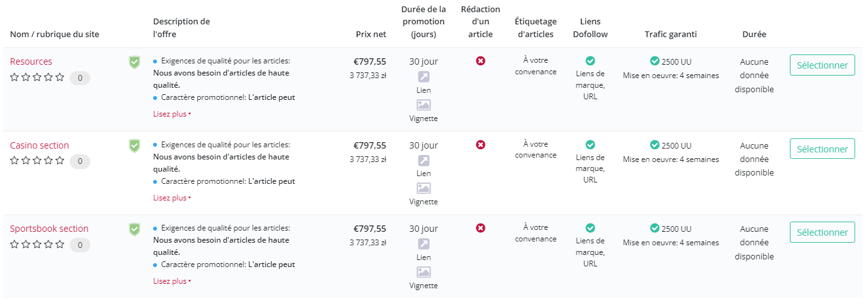
Task: Click the red X icon in Sportsbook section row
Action: click(480, 228)
